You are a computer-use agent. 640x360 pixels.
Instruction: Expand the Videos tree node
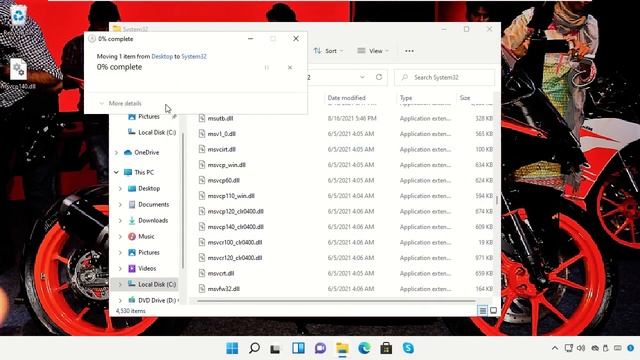pyautogui.click(x=120, y=269)
